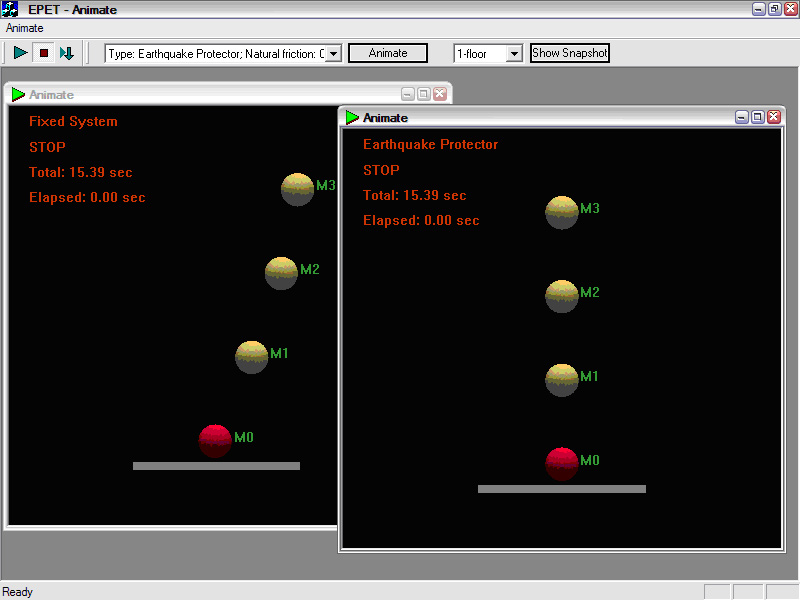Select red M0 ball in Earthquake Protector window
The width and height of the screenshot is (800, 600).
(x=562, y=464)
